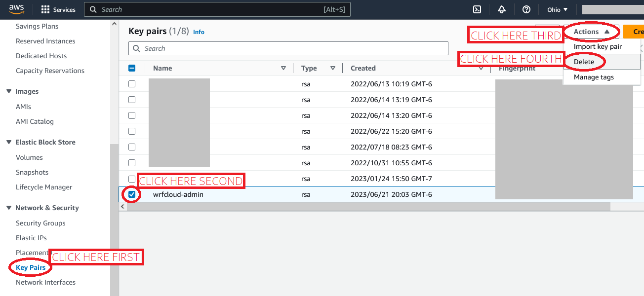Go to AMIs page
The height and width of the screenshot is (296, 644).
pos(23,107)
